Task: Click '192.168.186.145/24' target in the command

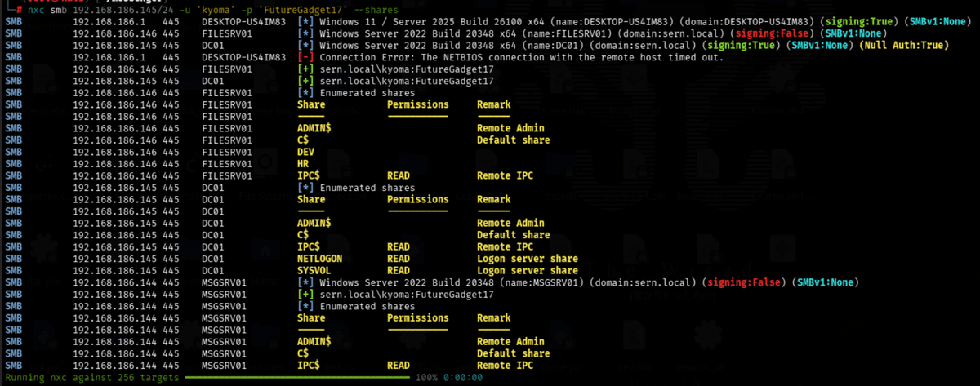Action: 123,8
